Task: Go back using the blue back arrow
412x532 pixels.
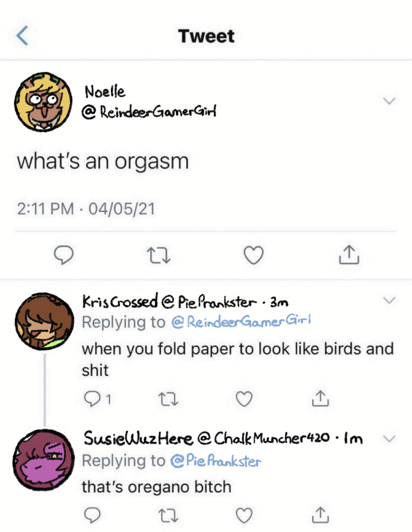Action: pos(22,35)
